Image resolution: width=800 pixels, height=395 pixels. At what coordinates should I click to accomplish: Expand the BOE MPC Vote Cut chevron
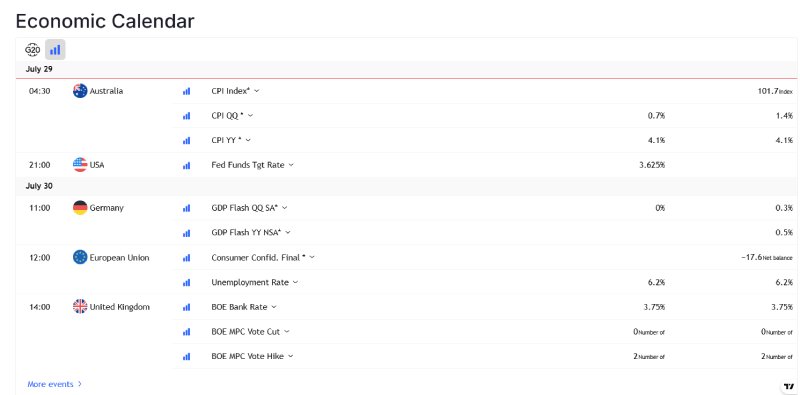287,331
